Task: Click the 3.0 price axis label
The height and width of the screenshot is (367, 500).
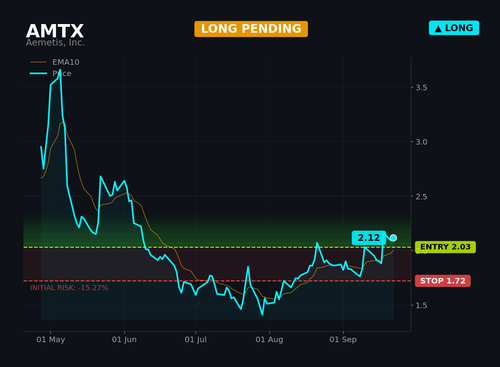Action: 421,142
